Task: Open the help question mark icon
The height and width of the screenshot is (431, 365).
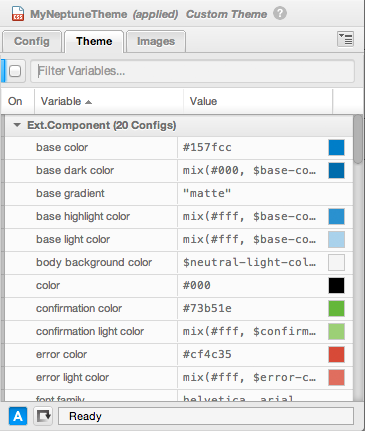Action: coord(280,14)
